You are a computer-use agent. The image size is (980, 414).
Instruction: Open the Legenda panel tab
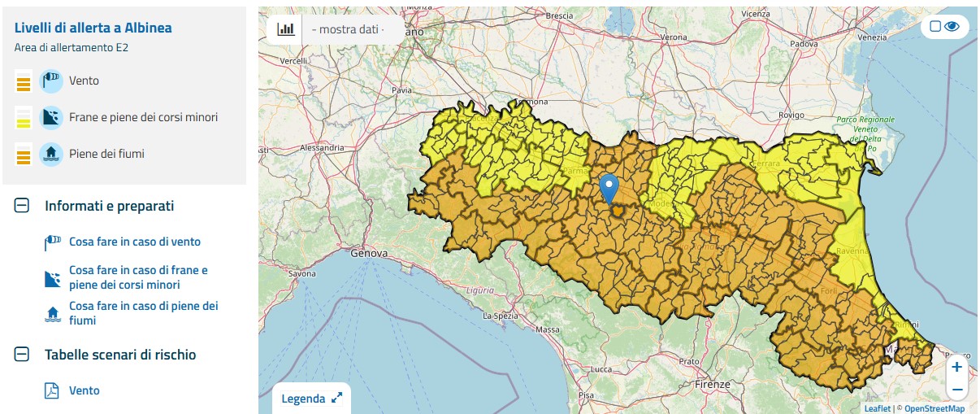(301, 399)
